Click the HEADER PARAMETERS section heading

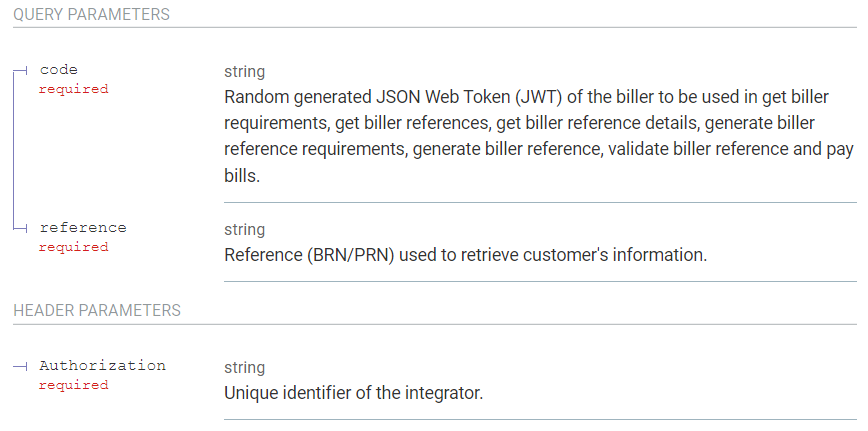point(97,310)
